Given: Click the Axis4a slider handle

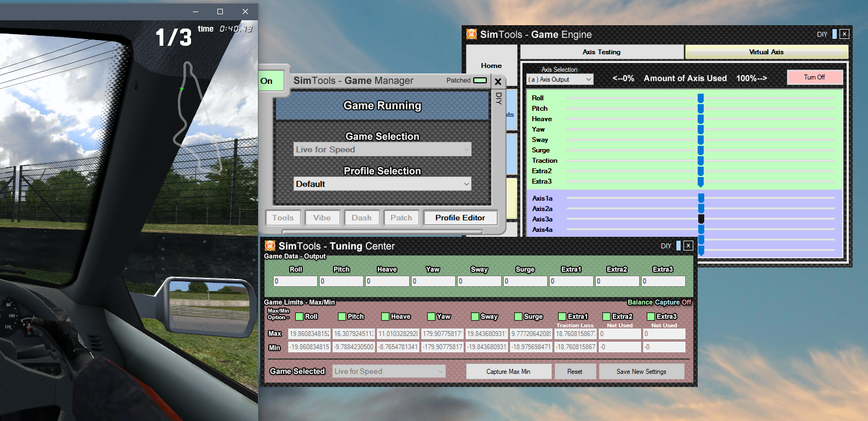Looking at the screenshot, I should point(701,230).
